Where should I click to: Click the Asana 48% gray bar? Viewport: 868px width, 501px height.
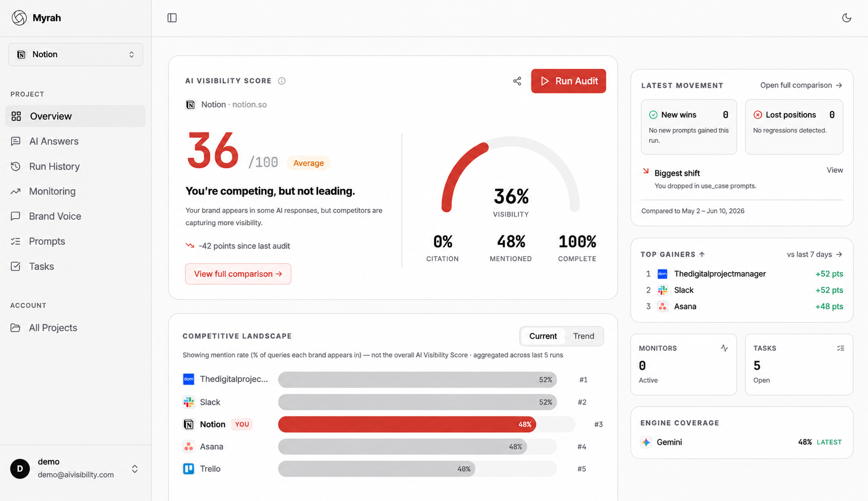click(402, 447)
